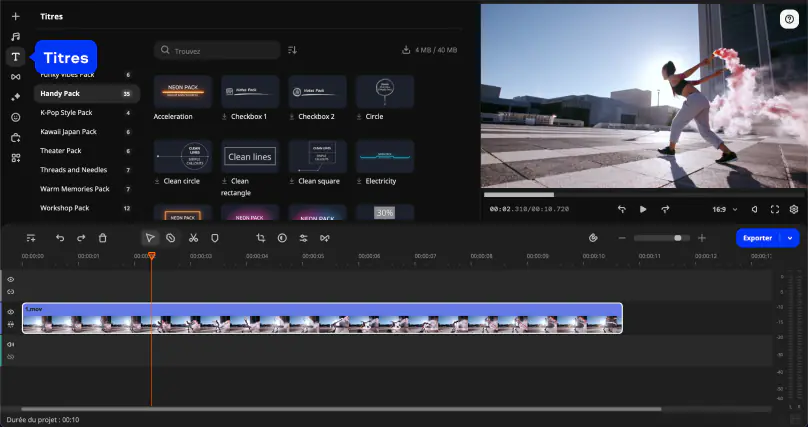
Task: Open the Titres tab (T icon)
Action: point(15,57)
